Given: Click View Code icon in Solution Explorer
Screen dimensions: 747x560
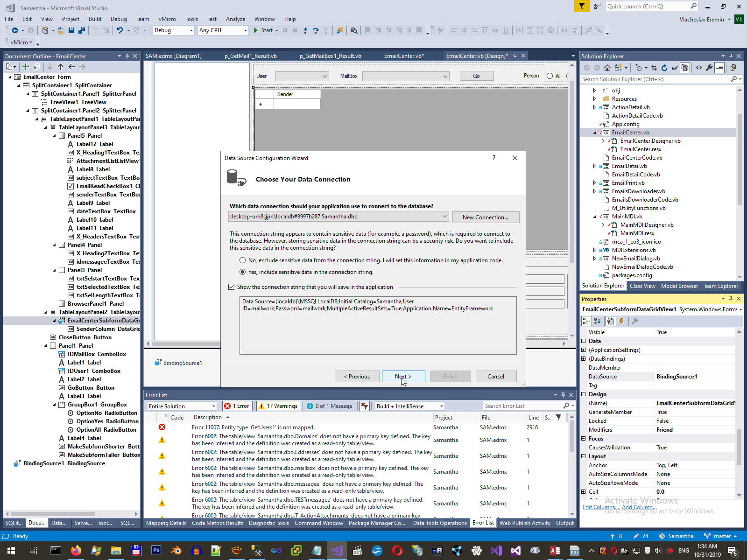Looking at the screenshot, I should pos(699,68).
